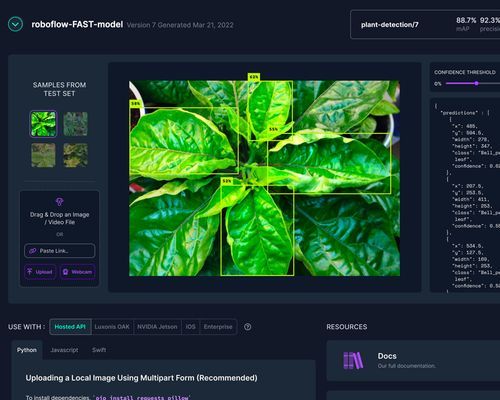Image resolution: width=500 pixels, height=400 pixels.
Task: Adjust the Confidence Threshold slider handle
Action: [x=477, y=83]
